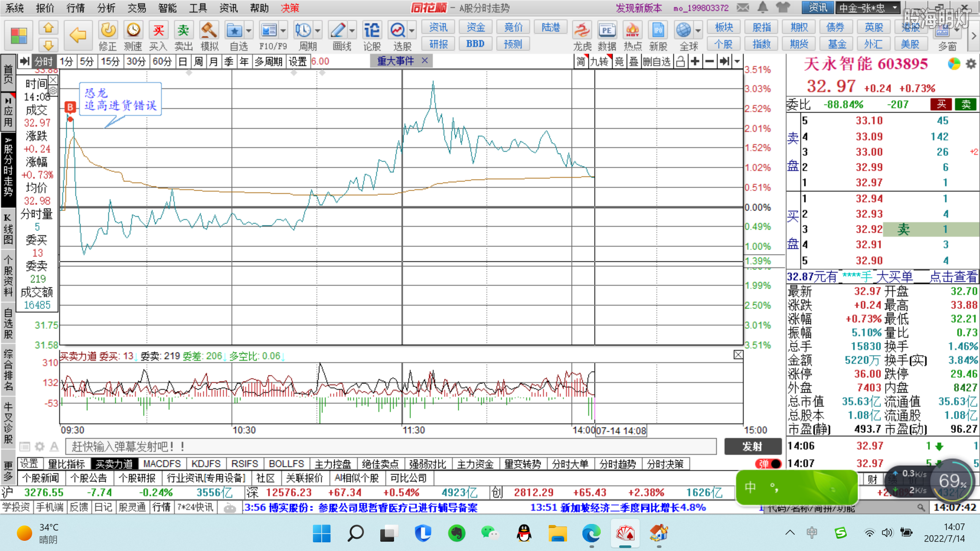Click the yellow down arrow navigation icon

pos(48,45)
